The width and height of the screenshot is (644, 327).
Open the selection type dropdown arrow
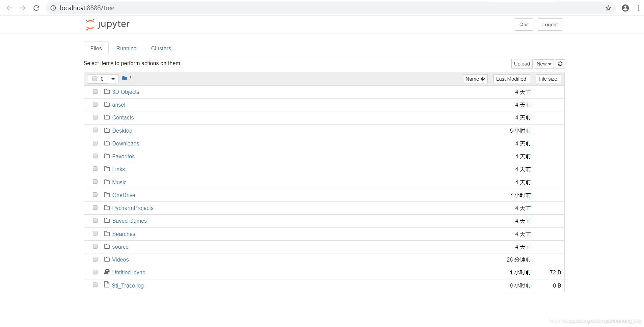[113, 79]
